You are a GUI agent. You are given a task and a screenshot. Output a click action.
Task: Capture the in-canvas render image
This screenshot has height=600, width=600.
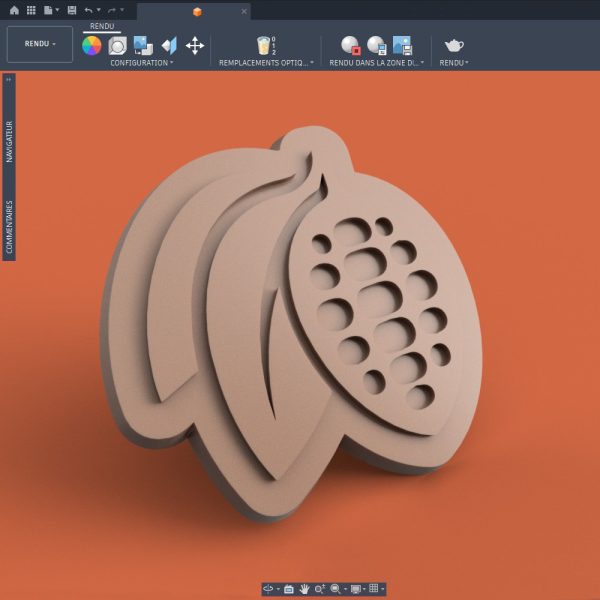pos(403,46)
